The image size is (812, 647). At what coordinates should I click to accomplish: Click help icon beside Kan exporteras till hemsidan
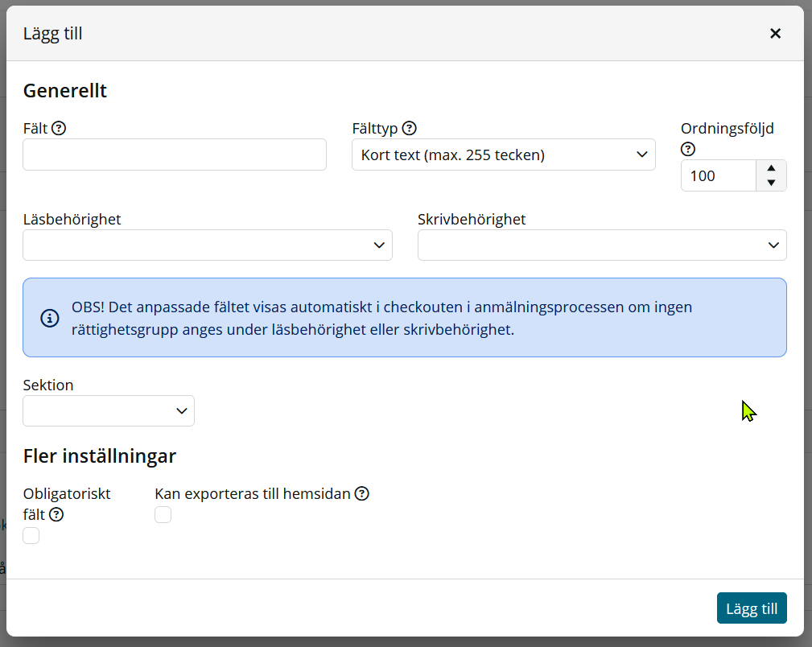coord(361,493)
